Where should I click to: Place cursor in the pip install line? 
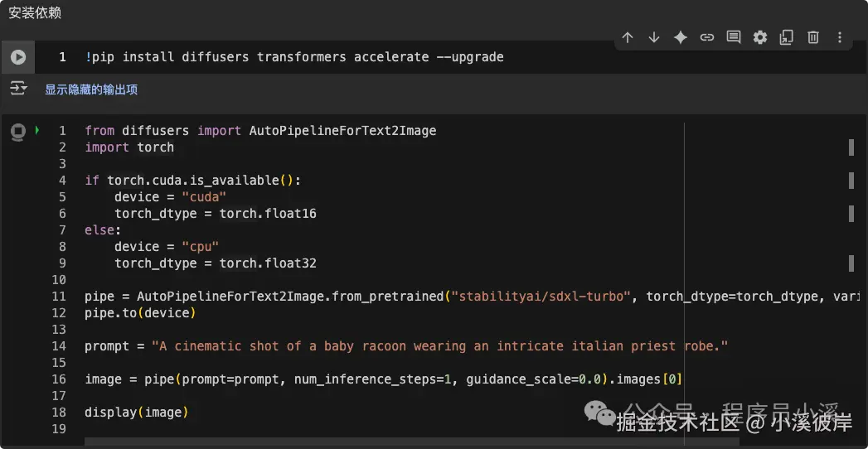pos(294,56)
